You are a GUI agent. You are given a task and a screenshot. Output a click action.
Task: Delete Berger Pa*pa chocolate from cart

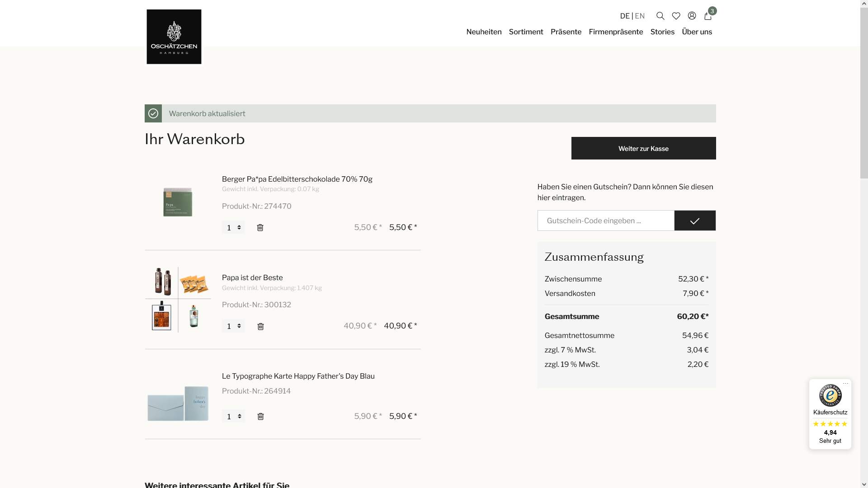point(260,227)
